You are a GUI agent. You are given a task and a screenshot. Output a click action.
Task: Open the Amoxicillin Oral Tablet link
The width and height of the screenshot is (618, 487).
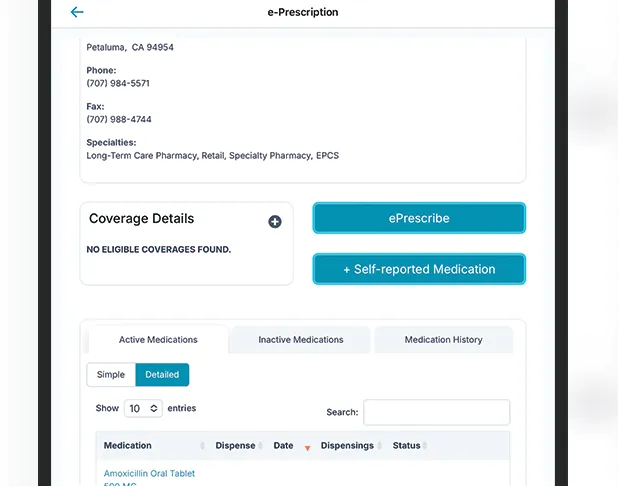(149, 474)
